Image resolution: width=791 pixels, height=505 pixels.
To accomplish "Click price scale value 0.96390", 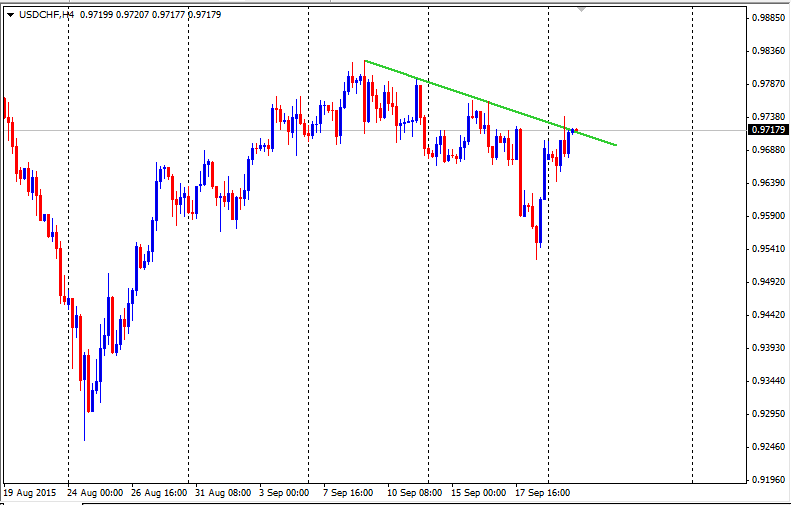I will [768, 183].
